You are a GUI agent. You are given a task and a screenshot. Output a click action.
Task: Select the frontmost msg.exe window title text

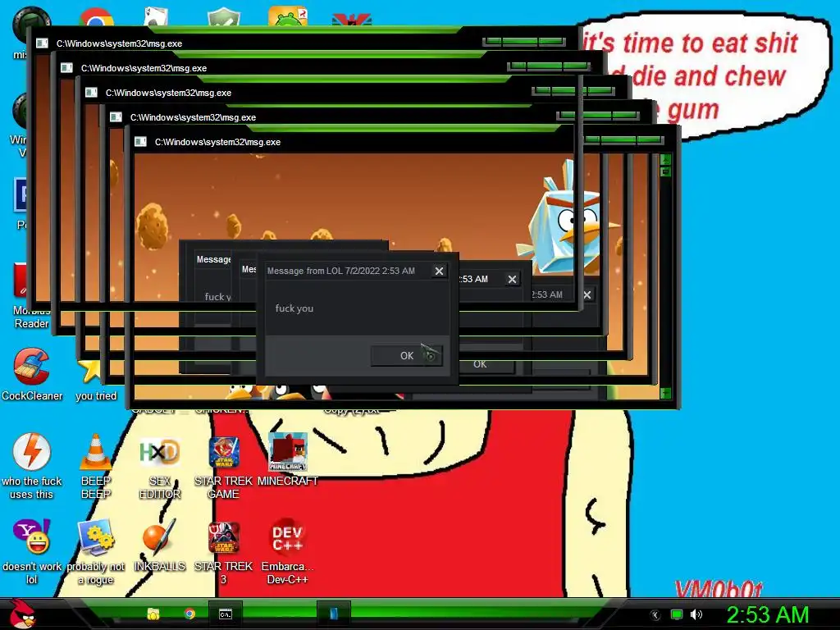point(217,142)
